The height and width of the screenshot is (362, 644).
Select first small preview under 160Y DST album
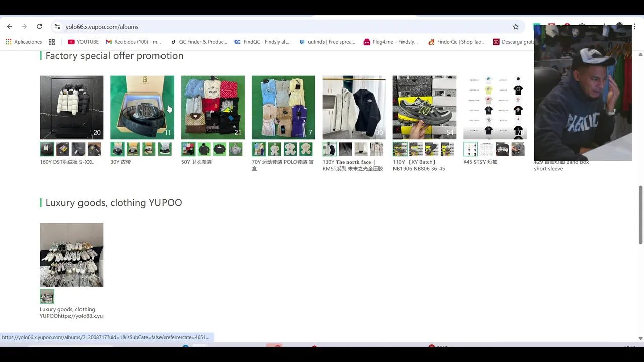coord(47,149)
